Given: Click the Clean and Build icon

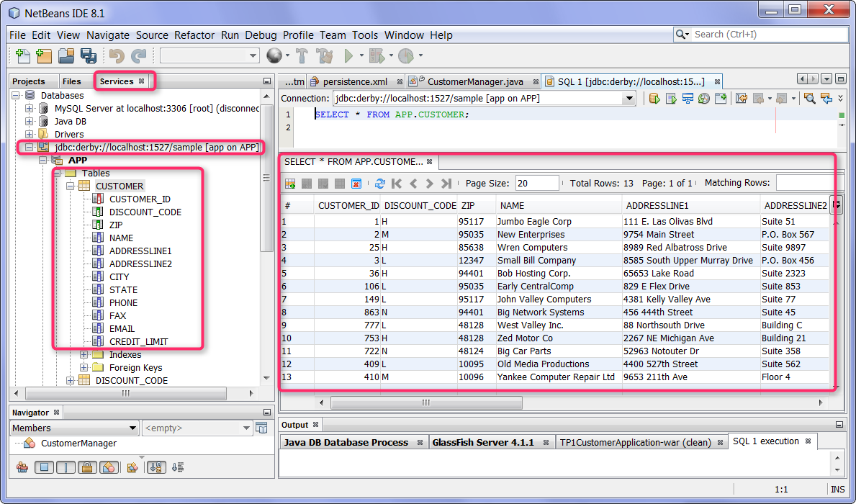Looking at the screenshot, I should [325, 55].
